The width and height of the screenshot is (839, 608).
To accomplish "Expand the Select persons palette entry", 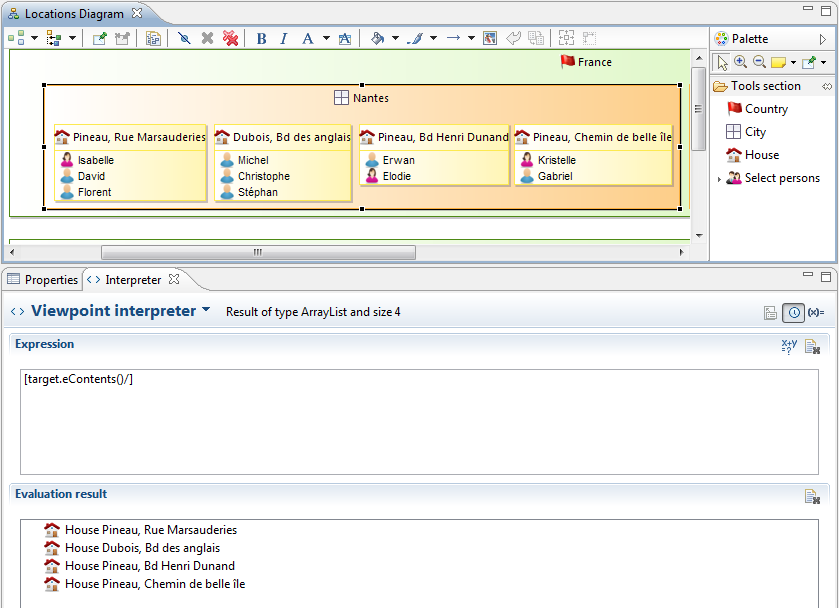I will coord(719,179).
